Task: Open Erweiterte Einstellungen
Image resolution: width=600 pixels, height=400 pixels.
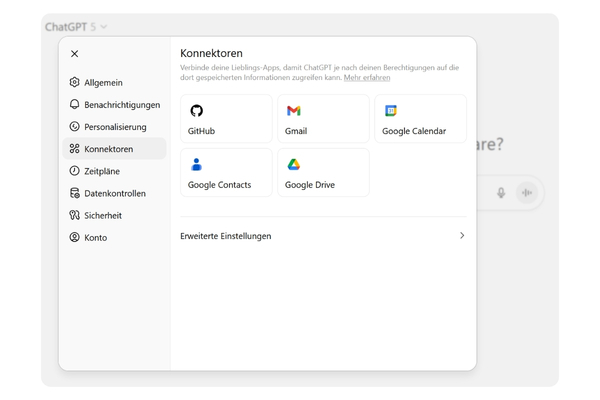Action: tap(323, 236)
